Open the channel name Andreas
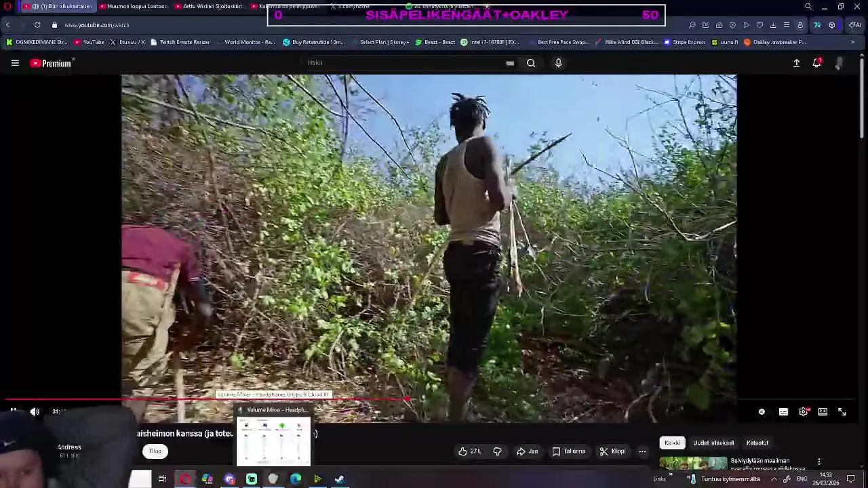868x488 pixels. pyautogui.click(x=69, y=447)
